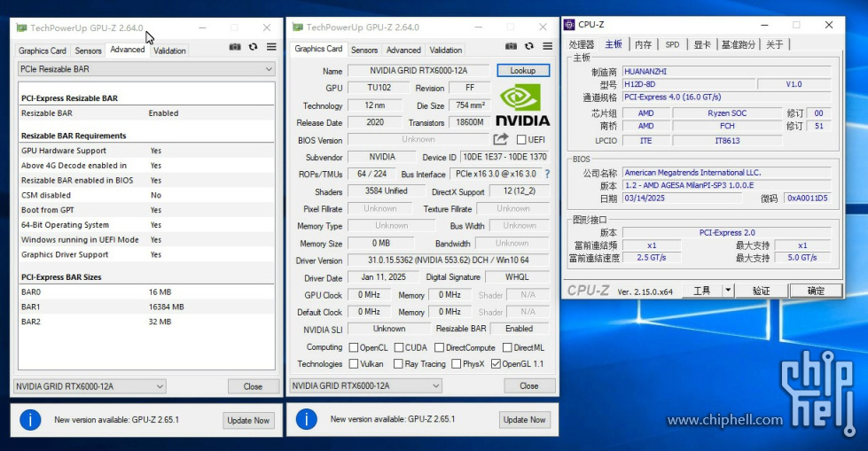This screenshot has width=868, height=451.
Task: Open CPU-Z SPD tab
Action: pyautogui.click(x=672, y=44)
